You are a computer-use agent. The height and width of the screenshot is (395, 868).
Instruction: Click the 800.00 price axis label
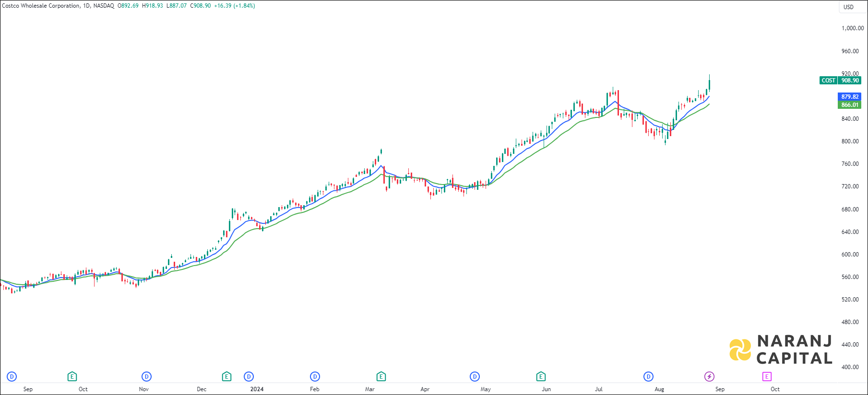[x=850, y=141]
